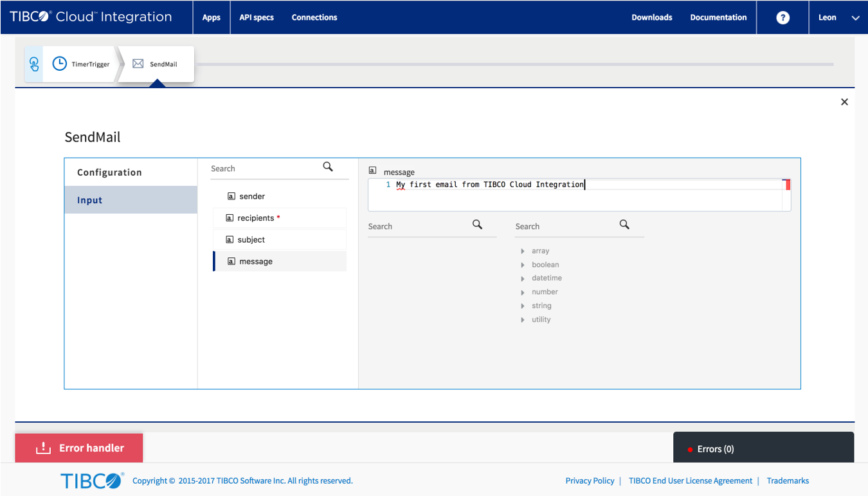This screenshot has height=496, width=868.
Task: Click the SendMail envelope icon
Action: (x=138, y=64)
